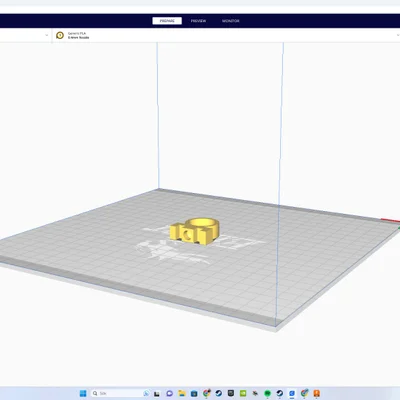The image size is (400, 400).
Task: Open the Microsoft Store taskbar icon
Action: click(x=194, y=393)
